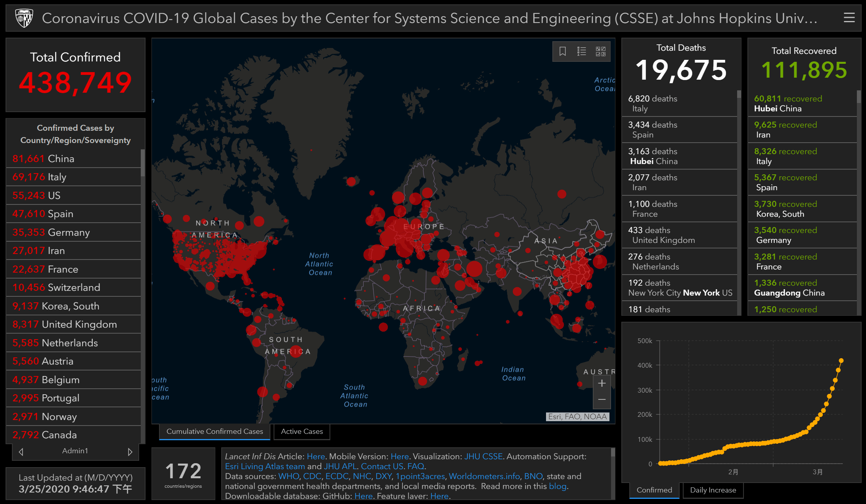
Task: Select Korea, South in confirmed cases list
Action: (74, 306)
